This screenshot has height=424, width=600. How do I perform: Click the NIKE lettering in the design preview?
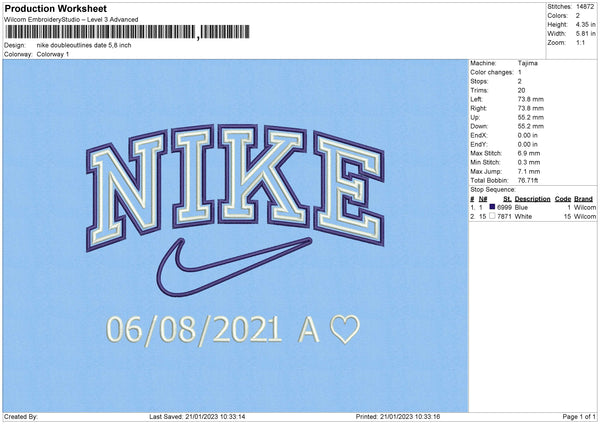click(235, 187)
